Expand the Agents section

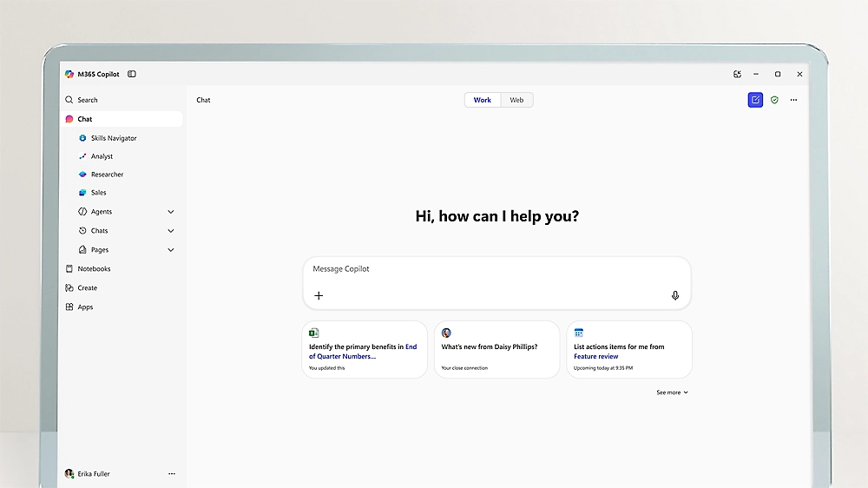pyautogui.click(x=170, y=212)
